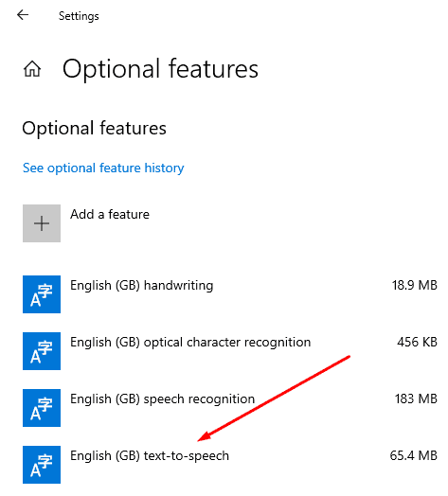Click the 18.9 MB size for handwriting
The image size is (448, 496).
pyautogui.click(x=415, y=285)
